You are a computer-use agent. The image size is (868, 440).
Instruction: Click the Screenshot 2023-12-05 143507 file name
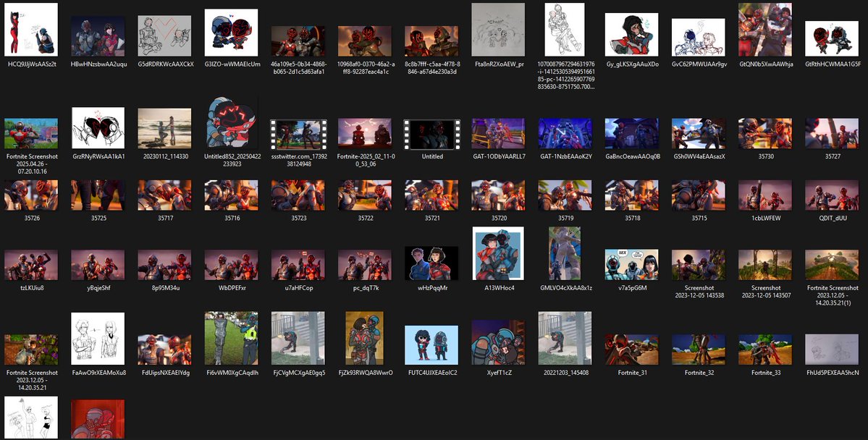765,292
